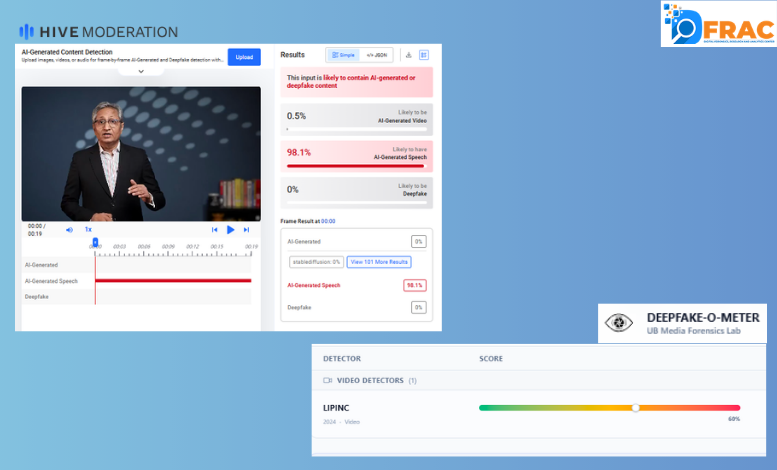Click the red AI-Generated Speech timeline bar

173,281
